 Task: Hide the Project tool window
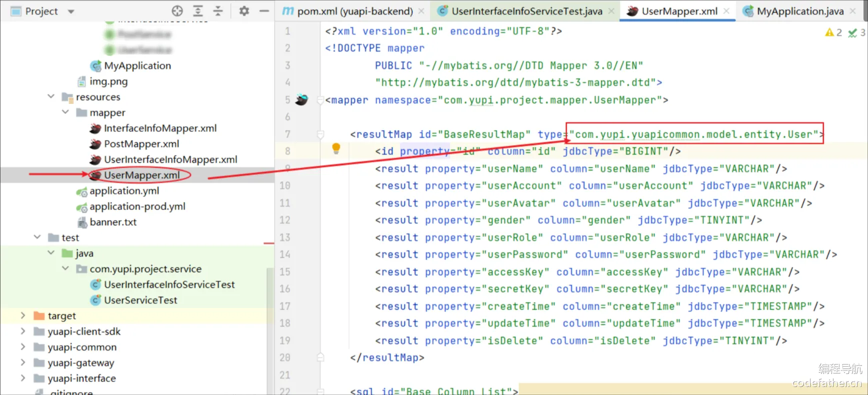click(x=264, y=11)
